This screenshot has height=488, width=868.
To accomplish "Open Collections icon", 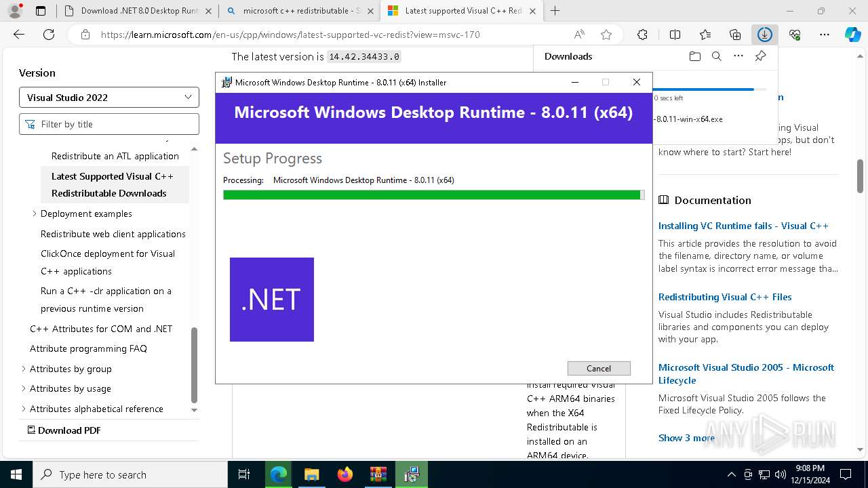I will point(735,35).
